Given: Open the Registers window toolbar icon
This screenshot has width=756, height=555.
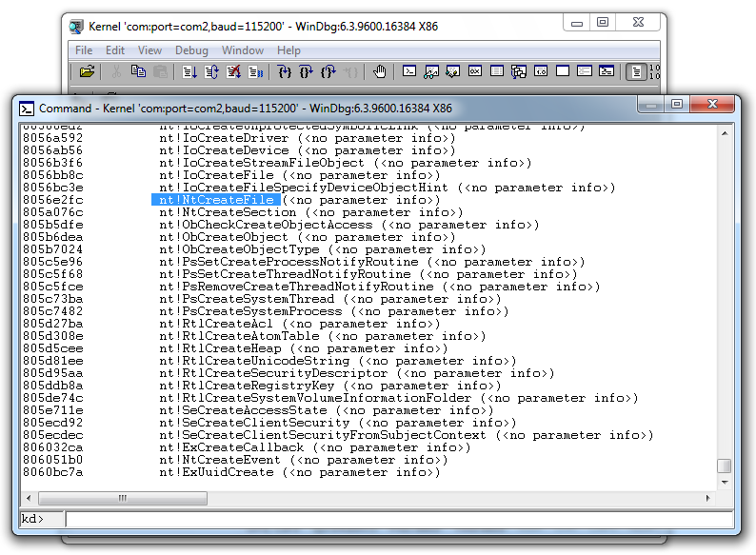Looking at the screenshot, I should 475,71.
